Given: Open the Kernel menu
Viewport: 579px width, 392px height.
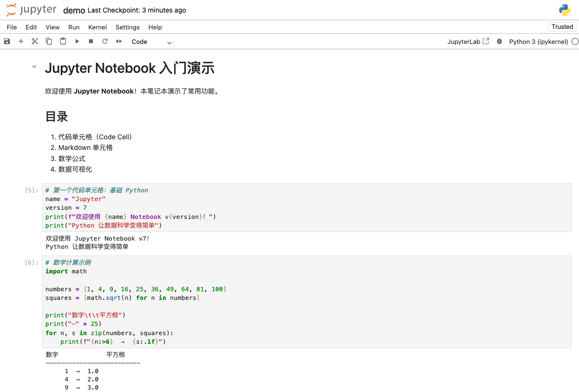Looking at the screenshot, I should point(97,27).
